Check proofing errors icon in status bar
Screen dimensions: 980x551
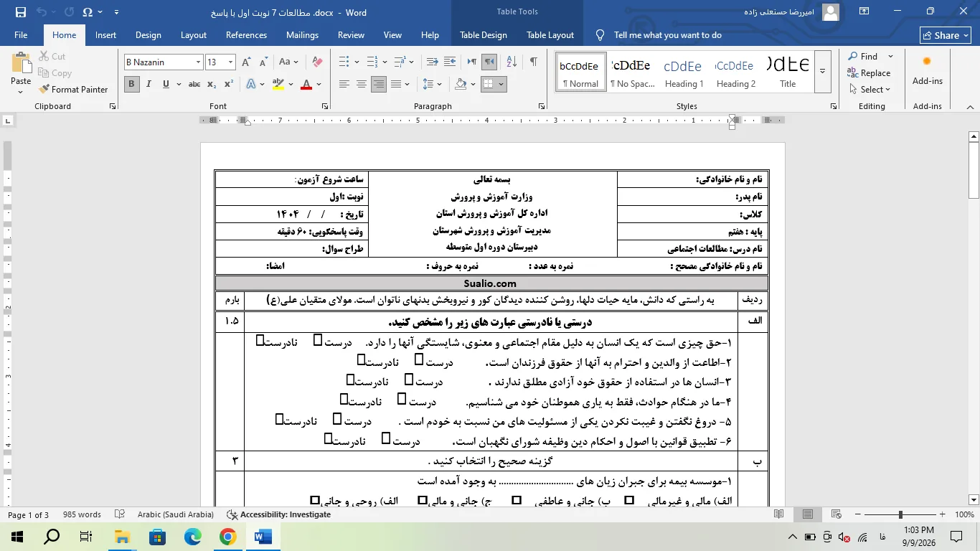tap(120, 514)
